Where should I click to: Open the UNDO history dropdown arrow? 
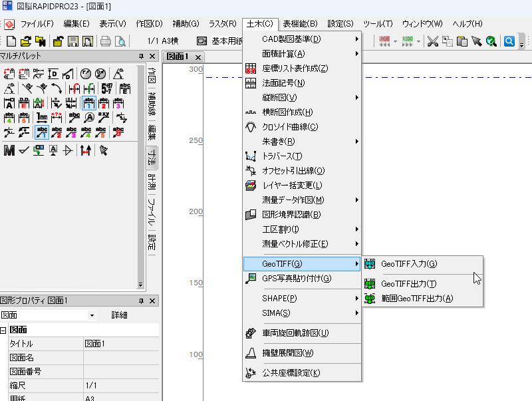click(x=396, y=41)
